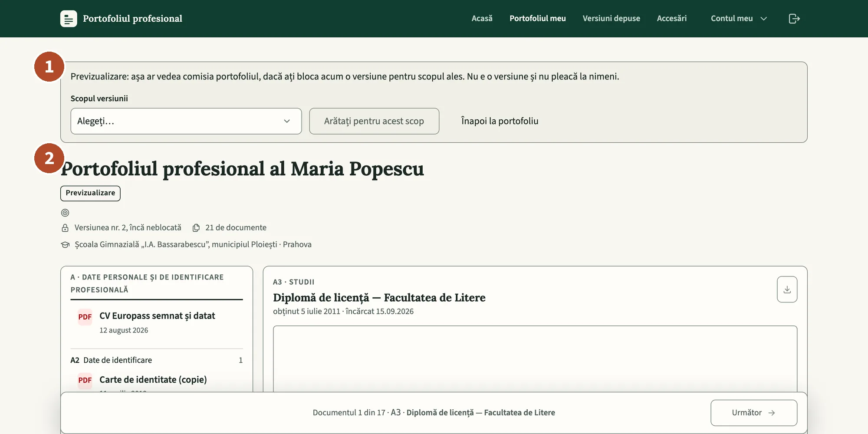868x434 pixels.
Task: Click the graduation cap icon by the school name
Action: 65,245
